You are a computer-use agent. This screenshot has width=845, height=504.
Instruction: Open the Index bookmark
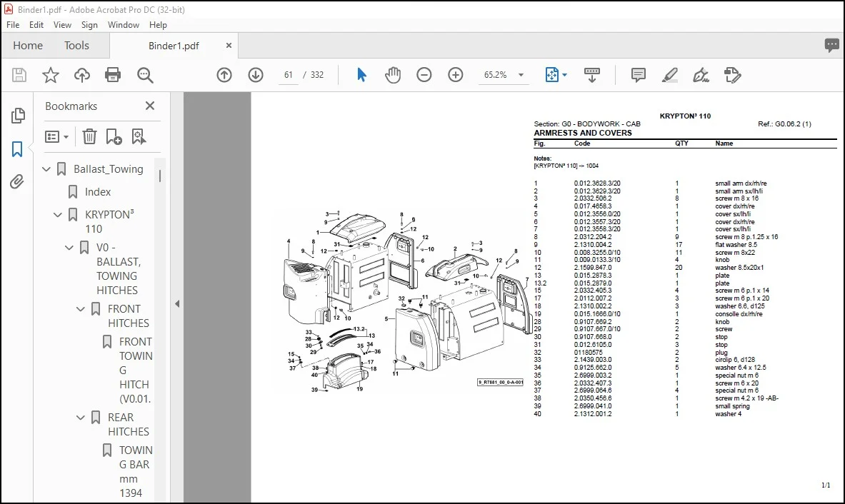pos(98,192)
